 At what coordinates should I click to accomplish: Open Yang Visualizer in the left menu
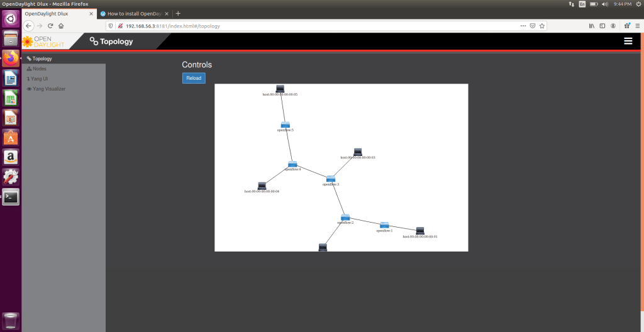point(48,89)
